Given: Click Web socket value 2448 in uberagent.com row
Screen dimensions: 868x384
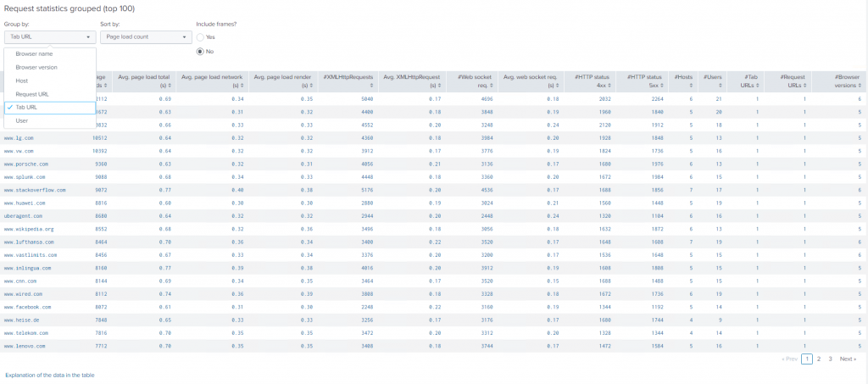Looking at the screenshot, I should (x=486, y=216).
